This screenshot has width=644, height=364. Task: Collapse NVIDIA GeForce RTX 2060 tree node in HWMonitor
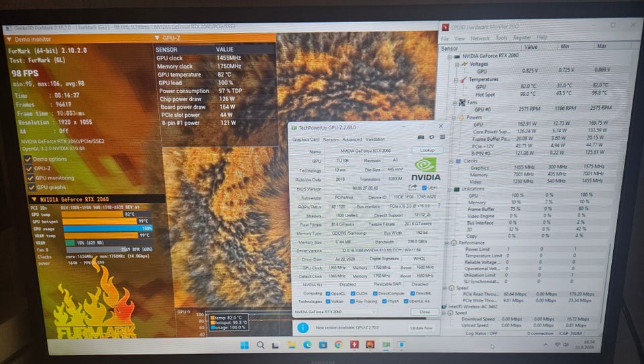(x=449, y=56)
